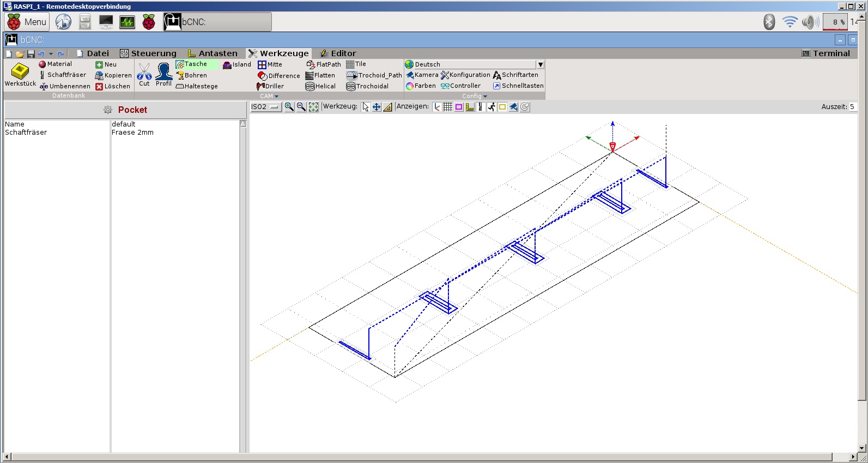868x463 pixels.
Task: Toggle magenta margins display in Anzeigen
Action: pos(459,107)
